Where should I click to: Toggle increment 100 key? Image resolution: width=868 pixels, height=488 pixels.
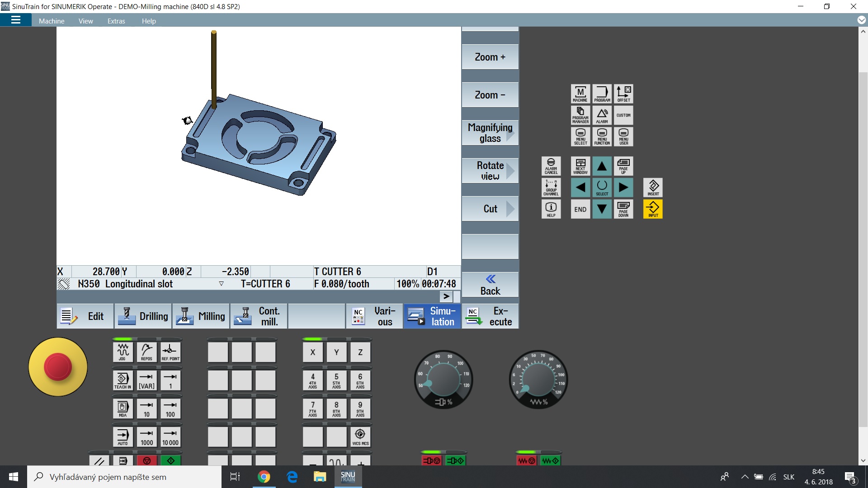170,408
